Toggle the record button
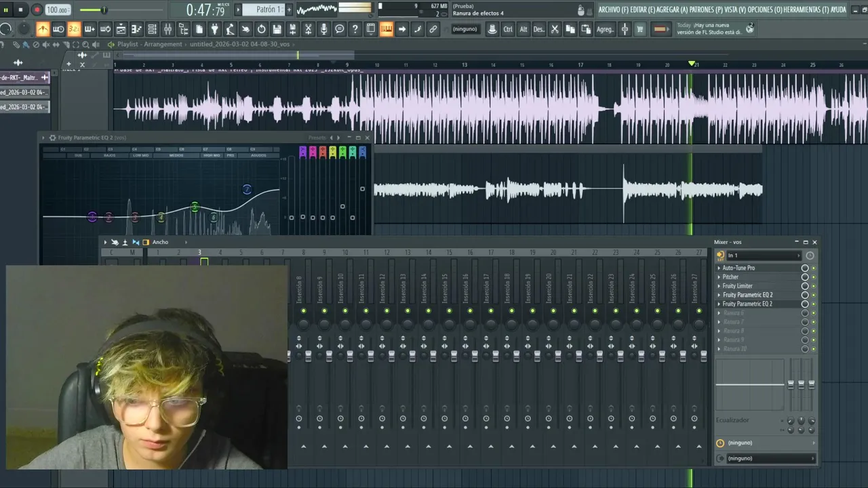 pyautogui.click(x=37, y=9)
